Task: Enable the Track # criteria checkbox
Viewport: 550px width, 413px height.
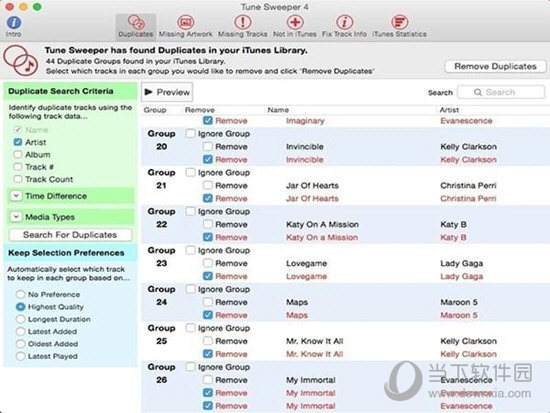Action: (x=18, y=167)
